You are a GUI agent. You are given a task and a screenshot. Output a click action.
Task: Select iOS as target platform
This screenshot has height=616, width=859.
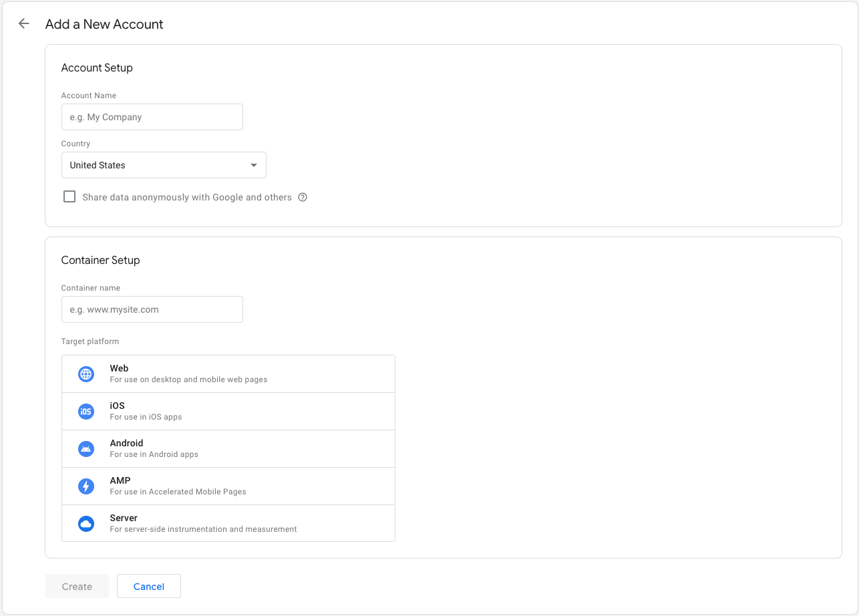click(x=227, y=412)
